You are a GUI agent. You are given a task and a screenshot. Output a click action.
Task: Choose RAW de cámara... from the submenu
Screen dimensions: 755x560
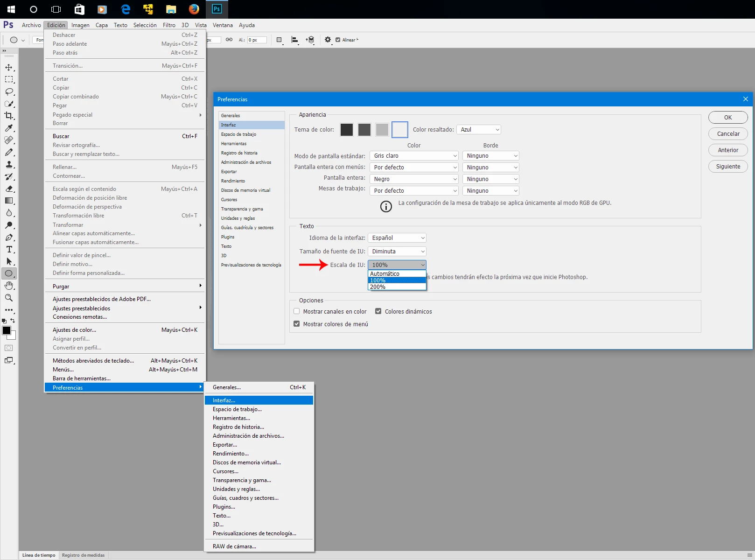point(259,546)
